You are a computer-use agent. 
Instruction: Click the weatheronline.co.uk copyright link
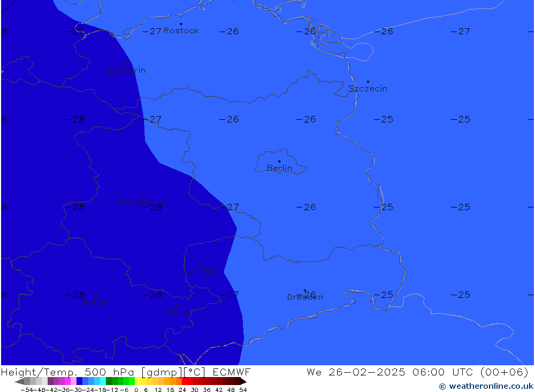click(x=486, y=386)
